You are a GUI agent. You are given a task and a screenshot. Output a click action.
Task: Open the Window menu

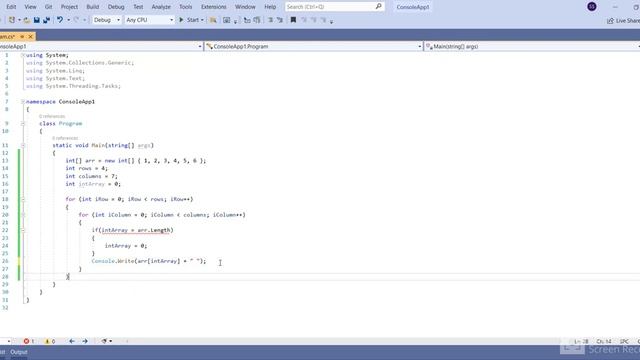[245, 7]
